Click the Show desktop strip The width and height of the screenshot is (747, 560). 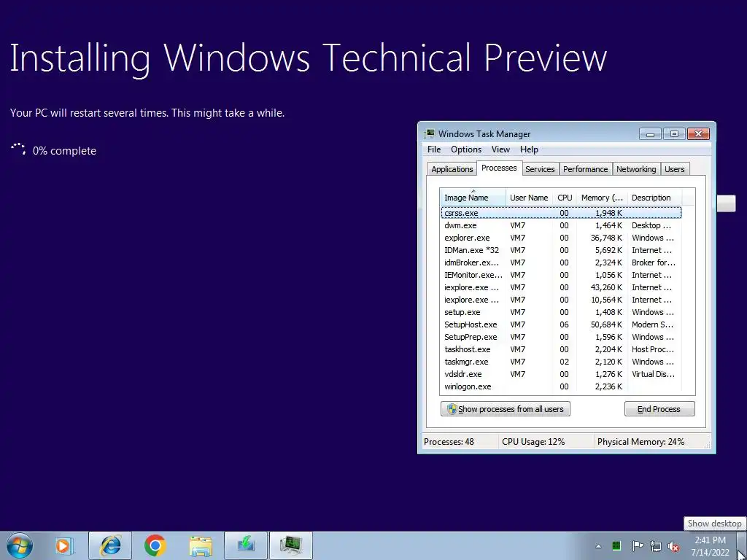pos(742,545)
